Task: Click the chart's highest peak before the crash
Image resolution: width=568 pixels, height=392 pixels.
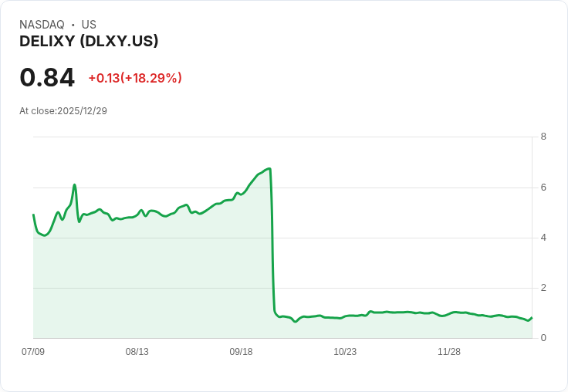Action: pos(269,168)
